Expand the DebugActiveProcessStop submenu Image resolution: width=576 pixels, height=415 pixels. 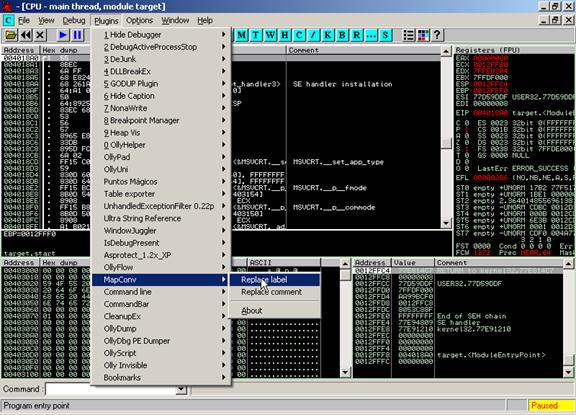click(x=161, y=47)
